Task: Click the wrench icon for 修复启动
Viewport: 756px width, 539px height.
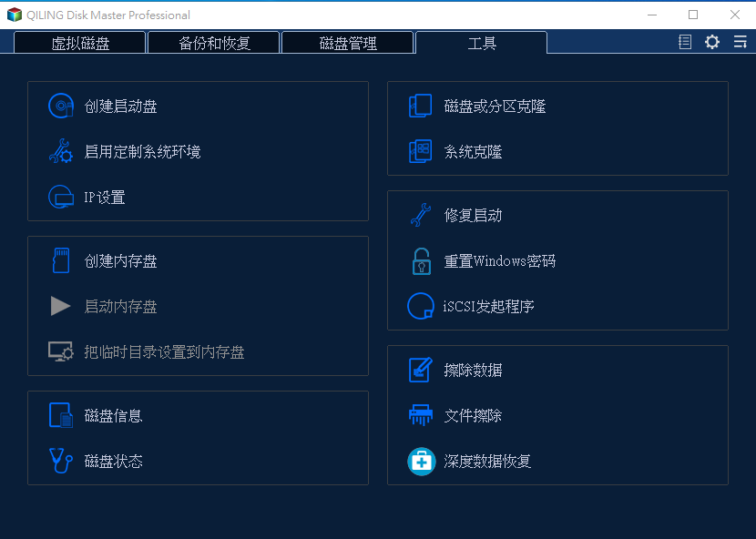Action: tap(421, 215)
